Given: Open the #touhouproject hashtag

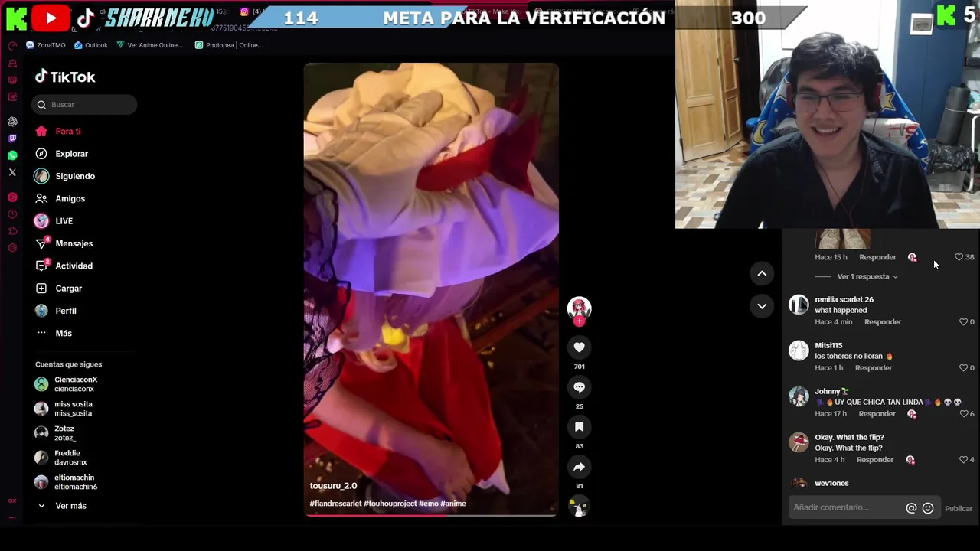Looking at the screenshot, I should (390, 504).
